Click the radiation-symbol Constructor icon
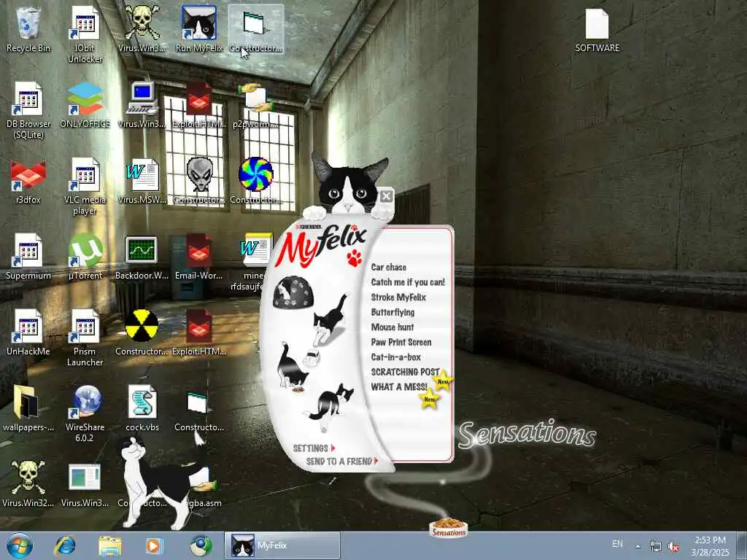This screenshot has width=747, height=560. tap(142, 332)
